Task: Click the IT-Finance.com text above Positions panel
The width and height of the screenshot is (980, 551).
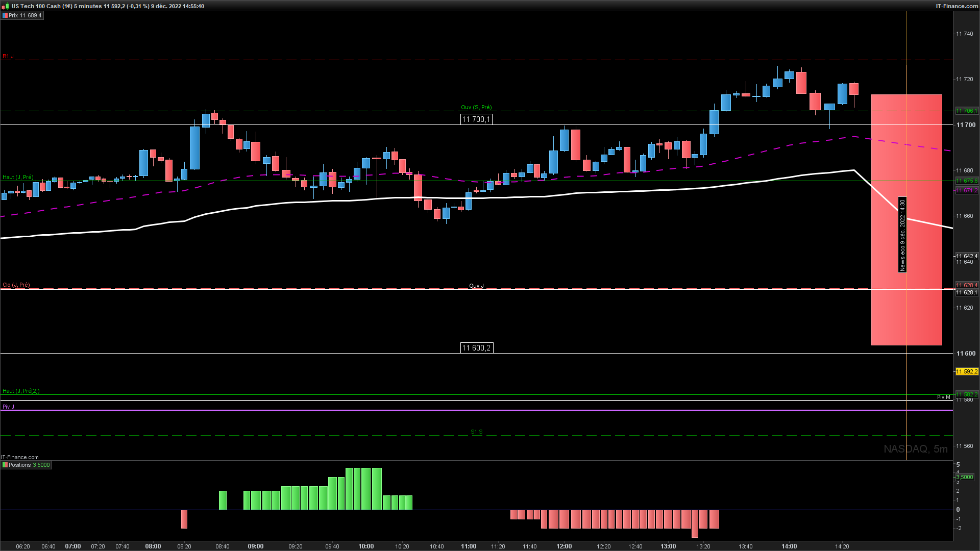Action: click(x=20, y=457)
